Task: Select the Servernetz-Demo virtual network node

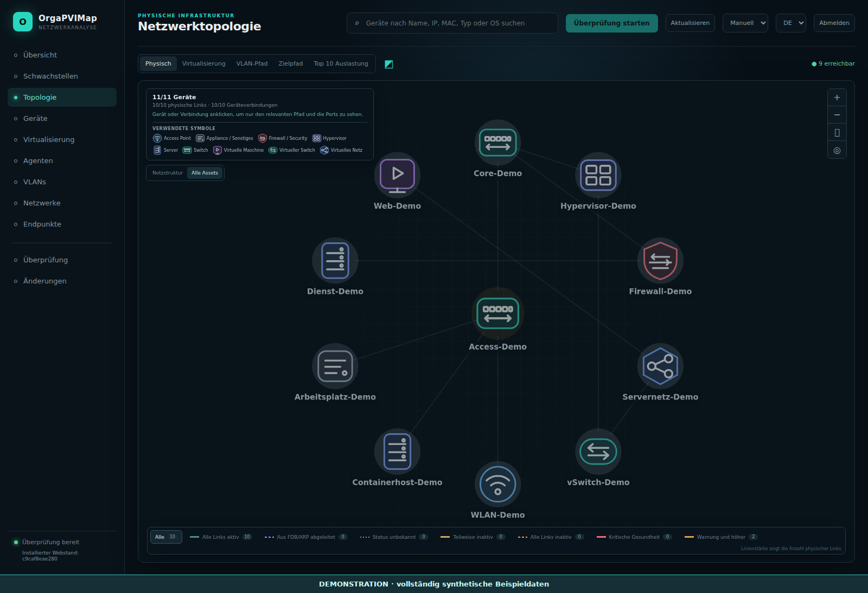Action: pos(660,366)
